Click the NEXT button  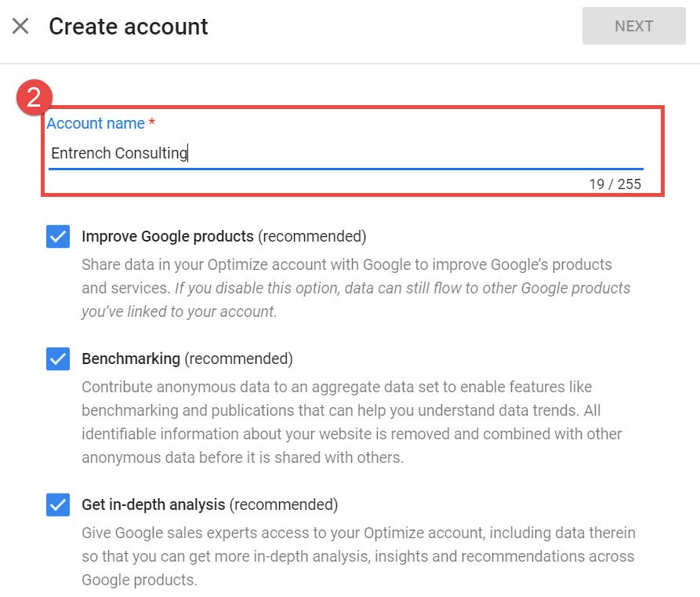coord(633,26)
